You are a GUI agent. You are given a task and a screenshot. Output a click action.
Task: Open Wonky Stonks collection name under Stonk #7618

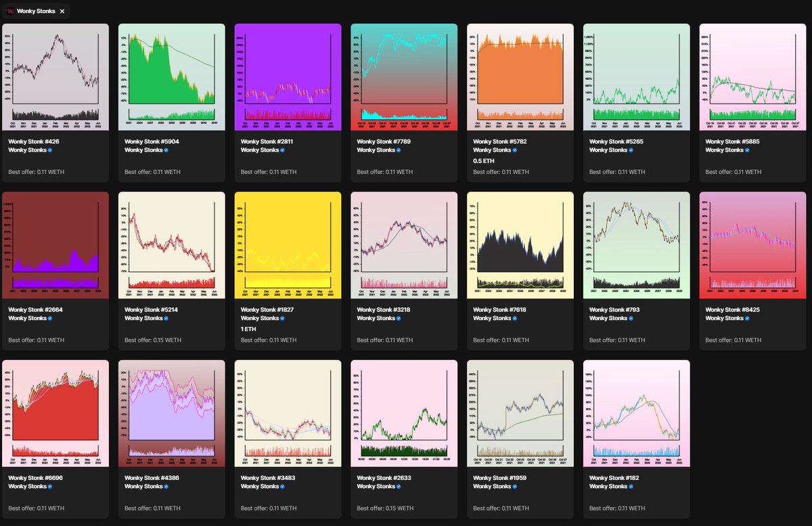click(492, 318)
